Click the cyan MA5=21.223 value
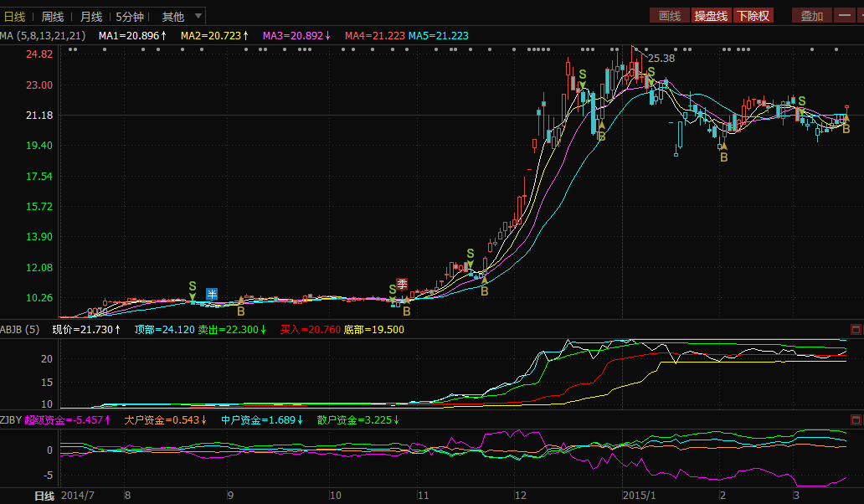Viewport: 864px width, 504px height. pyautogui.click(x=439, y=36)
